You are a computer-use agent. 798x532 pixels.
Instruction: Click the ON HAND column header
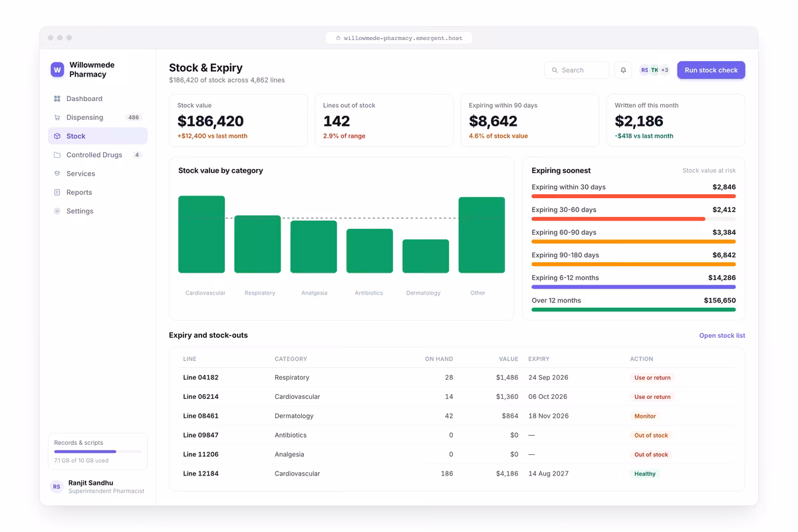tap(439, 359)
